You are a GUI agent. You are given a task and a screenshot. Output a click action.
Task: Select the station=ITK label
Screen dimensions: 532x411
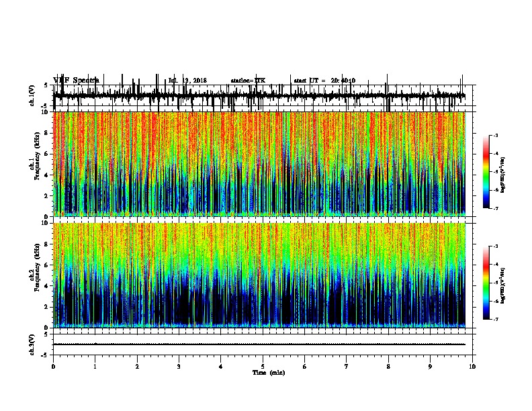point(248,81)
